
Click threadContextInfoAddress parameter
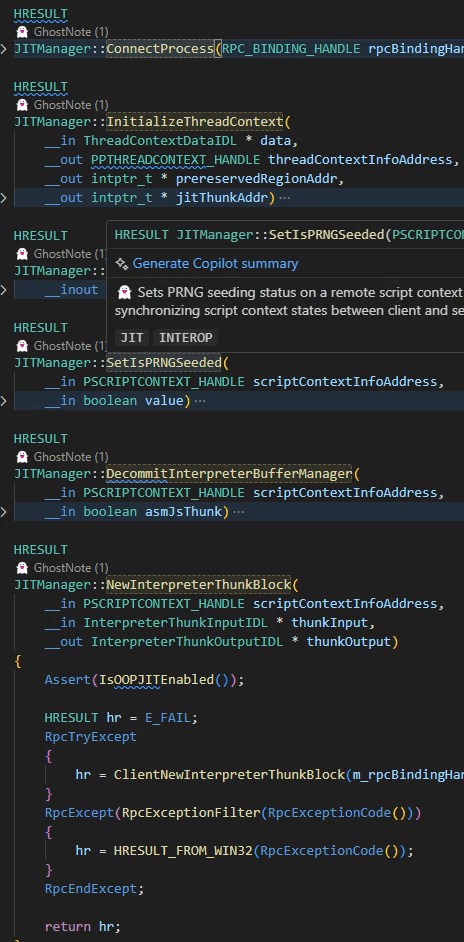click(360, 160)
